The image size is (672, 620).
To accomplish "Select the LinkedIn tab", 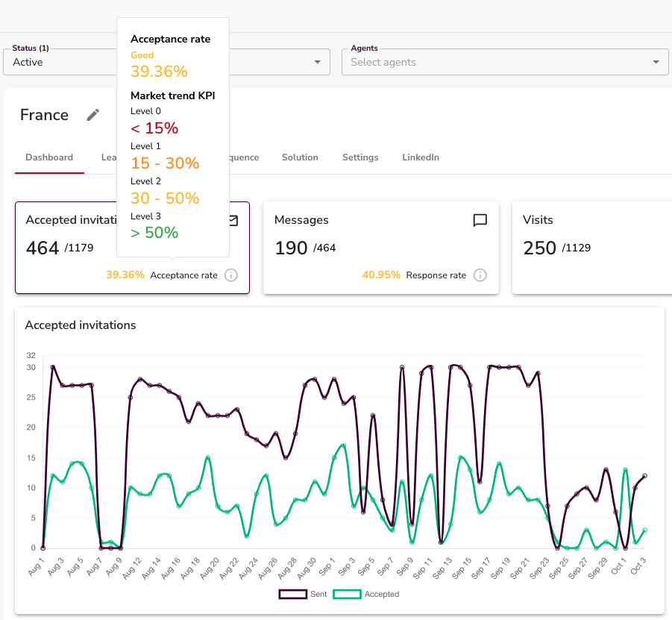I will coord(421,157).
